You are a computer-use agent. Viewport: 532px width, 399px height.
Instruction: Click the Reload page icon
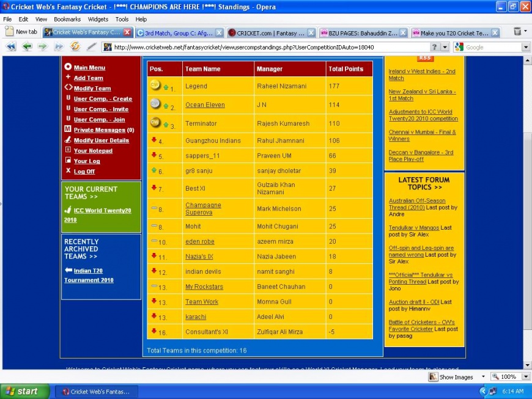75,47
